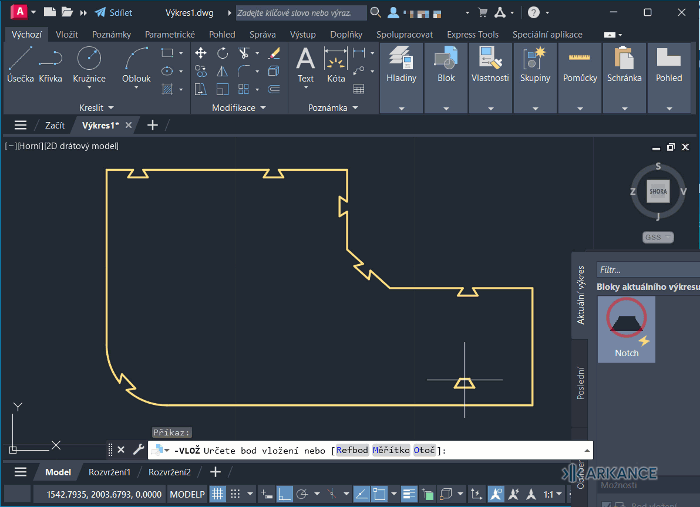Open the annotation scale 1:1 dropdown

[x=552, y=495]
